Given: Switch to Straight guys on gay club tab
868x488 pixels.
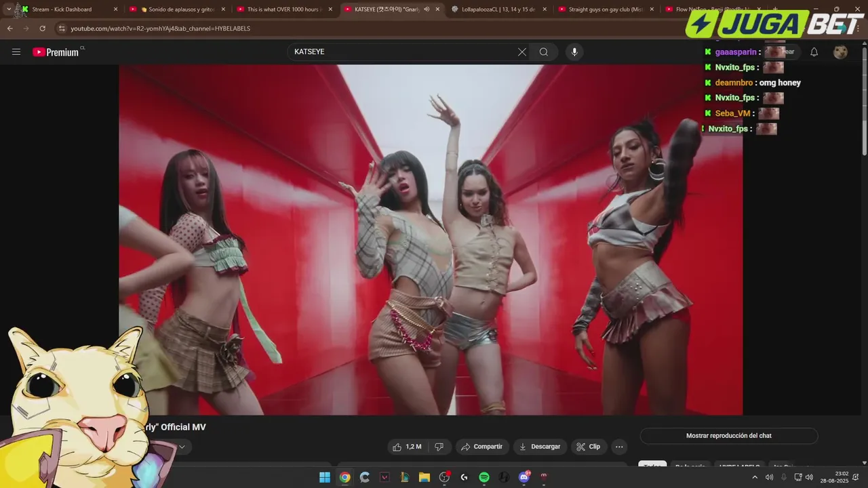Looking at the screenshot, I should point(606,9).
